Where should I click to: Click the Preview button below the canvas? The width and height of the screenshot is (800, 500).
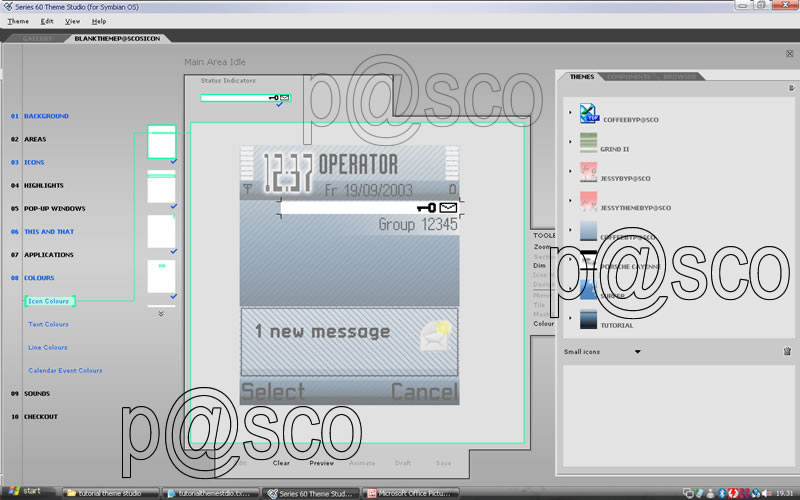point(321,463)
